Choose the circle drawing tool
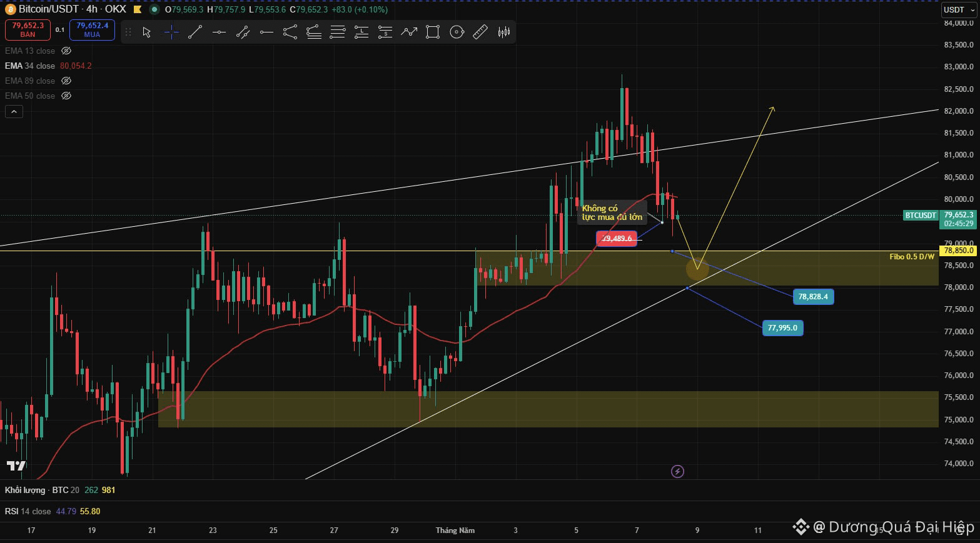Viewport: 980px width, 543px height. (457, 32)
